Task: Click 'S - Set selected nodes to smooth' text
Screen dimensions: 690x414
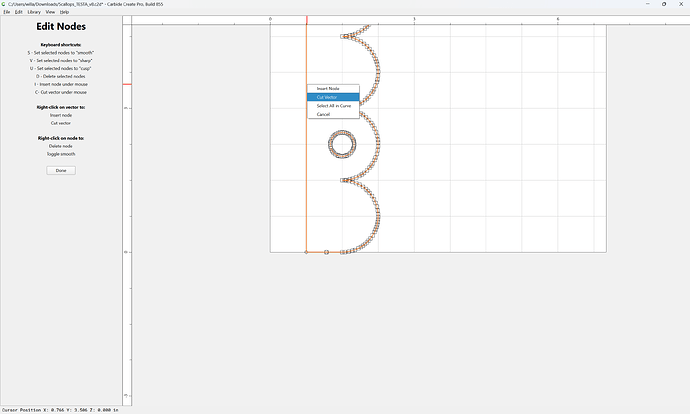Action: (x=61, y=52)
